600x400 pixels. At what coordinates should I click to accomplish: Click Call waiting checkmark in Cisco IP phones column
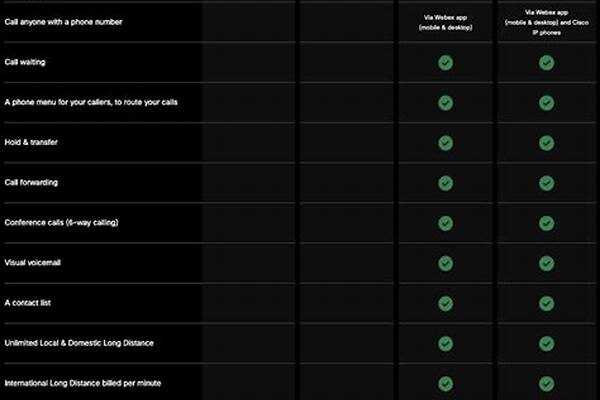[x=546, y=62]
